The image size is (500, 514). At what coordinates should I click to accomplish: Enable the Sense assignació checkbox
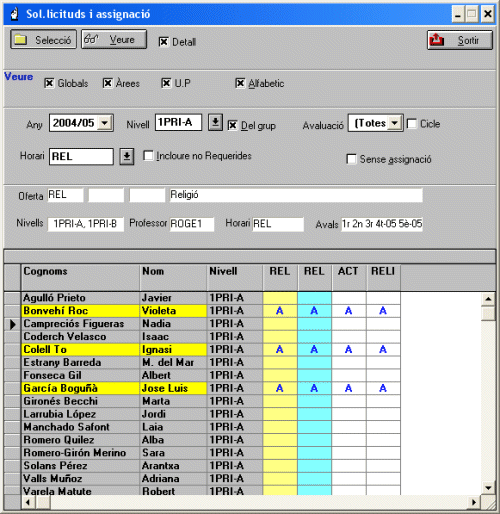(351, 159)
